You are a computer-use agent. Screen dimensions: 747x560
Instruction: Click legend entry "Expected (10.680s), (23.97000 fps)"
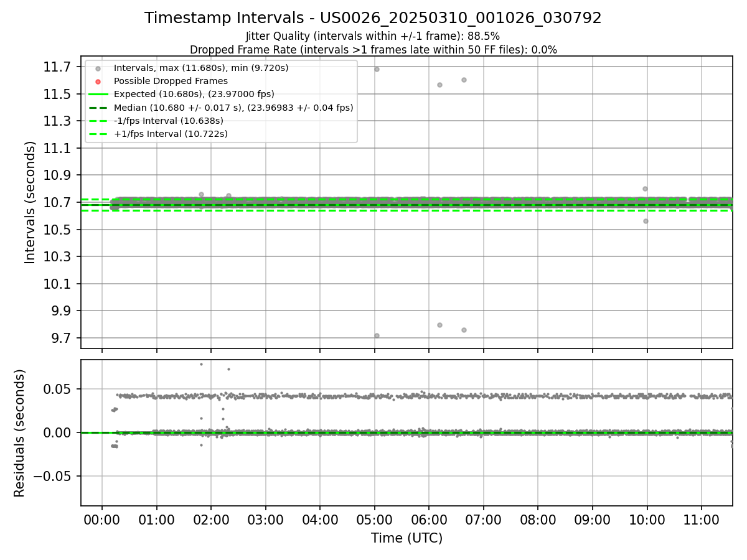194,94
